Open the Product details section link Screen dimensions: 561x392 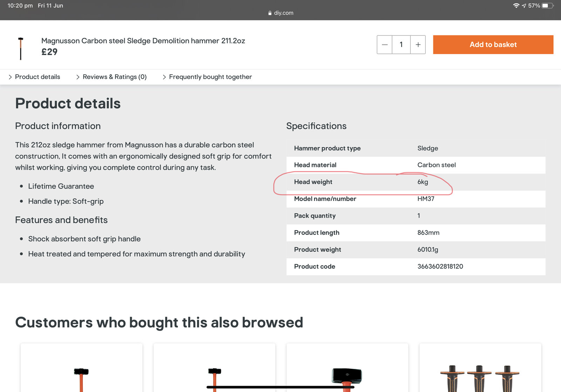tap(38, 77)
